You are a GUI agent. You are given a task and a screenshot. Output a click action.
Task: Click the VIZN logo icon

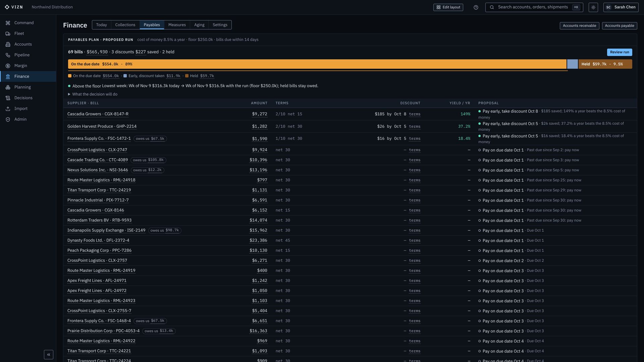7,7
